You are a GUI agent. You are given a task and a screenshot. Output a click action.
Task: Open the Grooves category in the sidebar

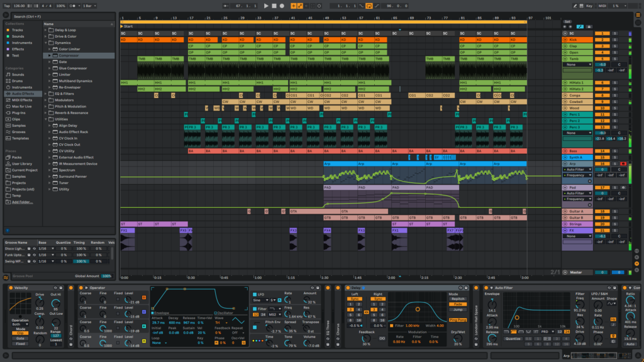18,132
